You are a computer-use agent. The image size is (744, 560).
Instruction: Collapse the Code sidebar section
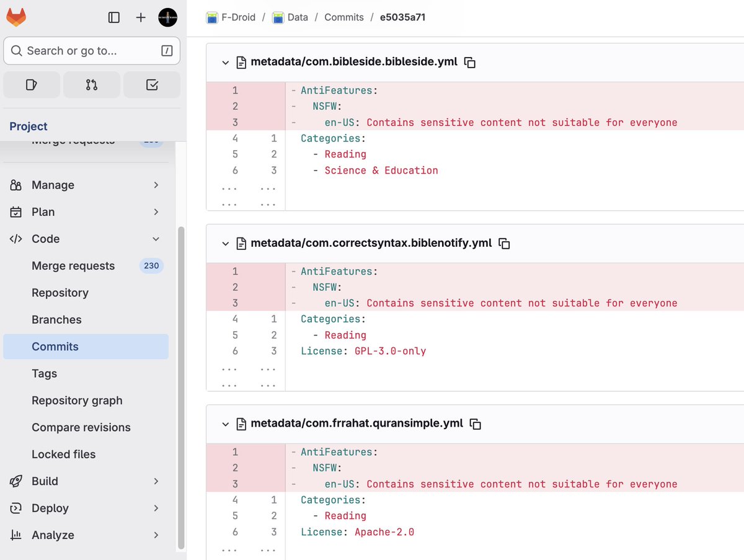(156, 239)
